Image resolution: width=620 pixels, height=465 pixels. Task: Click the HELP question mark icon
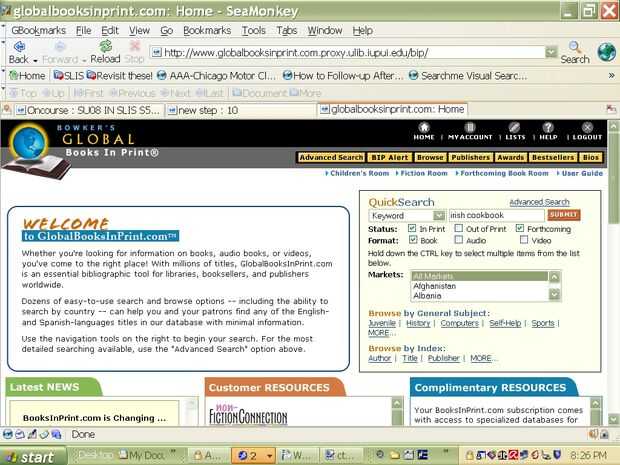click(548, 127)
